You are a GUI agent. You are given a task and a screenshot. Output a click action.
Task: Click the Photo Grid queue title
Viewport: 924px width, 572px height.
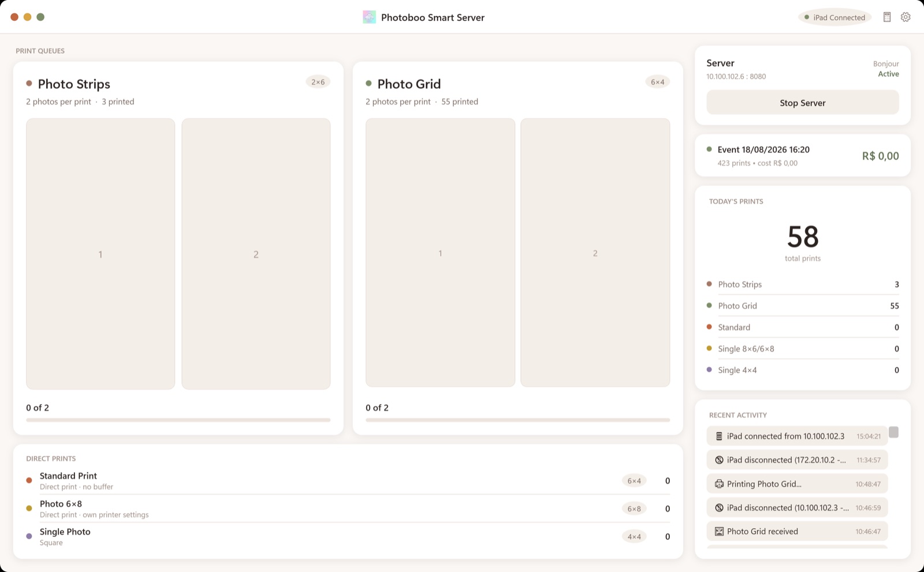point(409,84)
